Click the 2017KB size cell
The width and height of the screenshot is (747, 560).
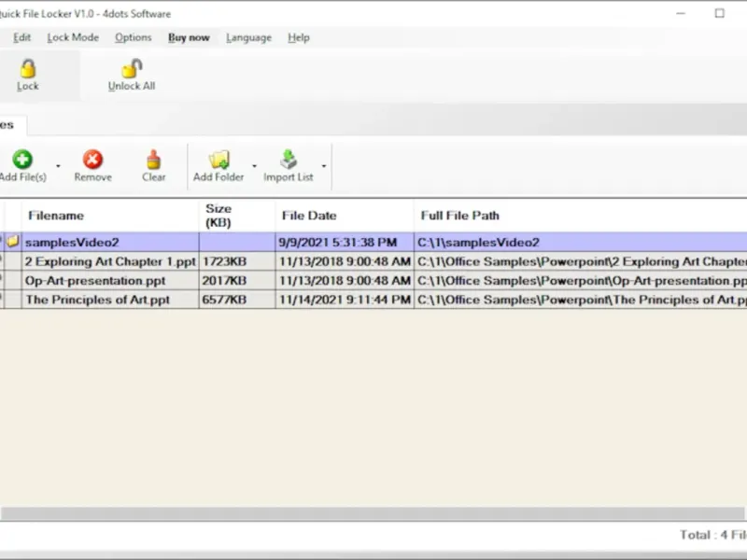[237, 281]
